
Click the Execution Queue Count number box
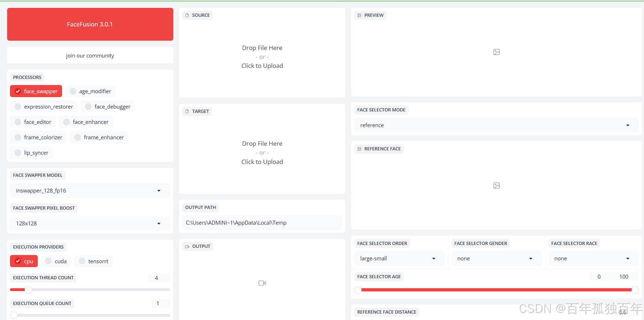tap(160, 304)
